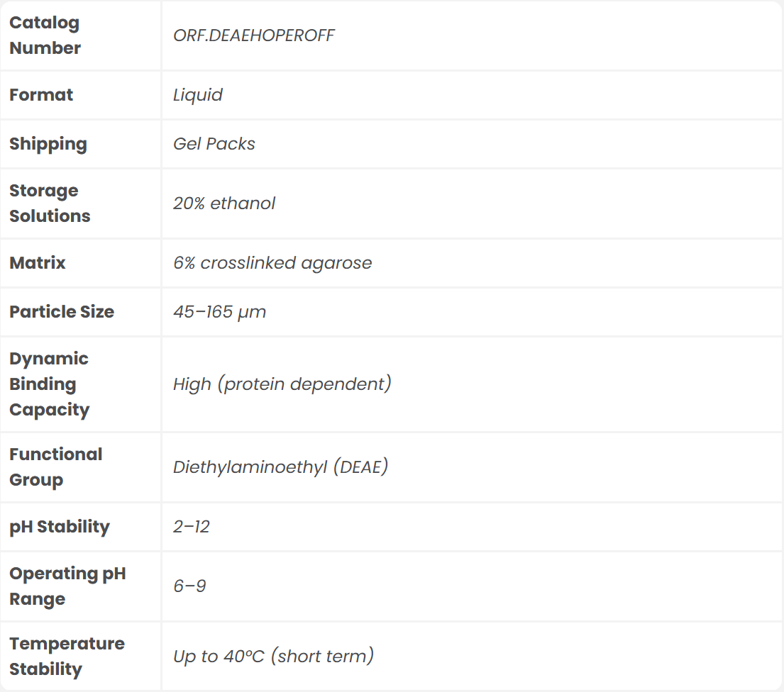Select the Up to 40°C value
Viewport: 784px width, 692px height.
274,657
